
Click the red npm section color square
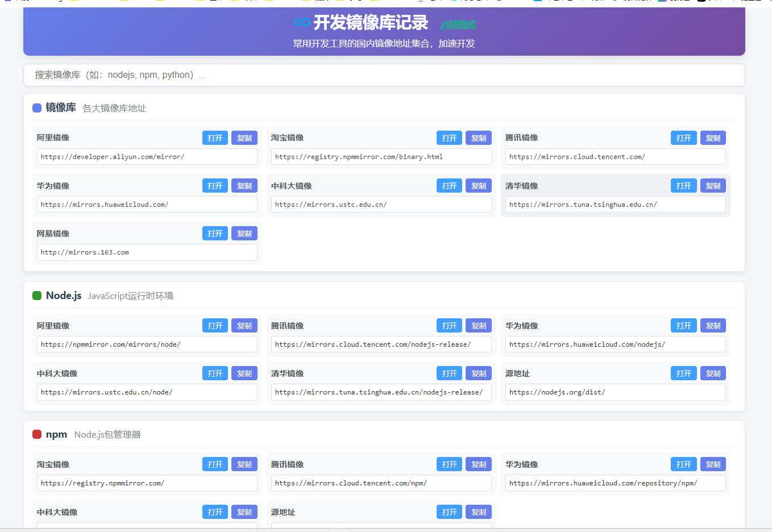tap(37, 434)
